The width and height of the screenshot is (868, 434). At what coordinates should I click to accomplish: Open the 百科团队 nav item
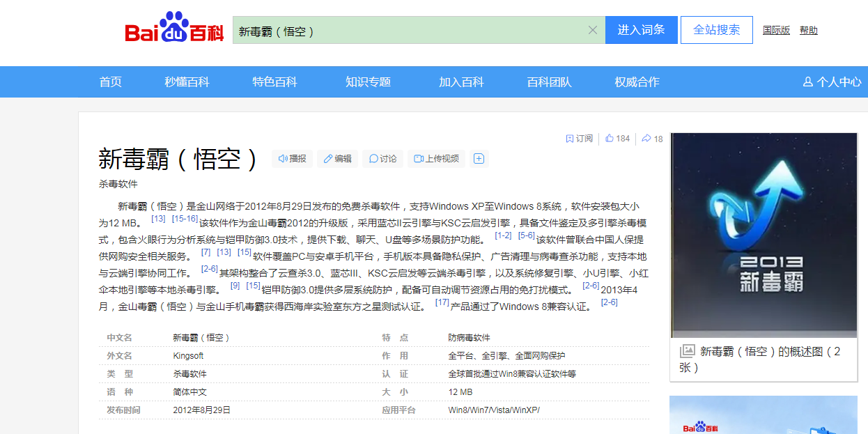[549, 82]
